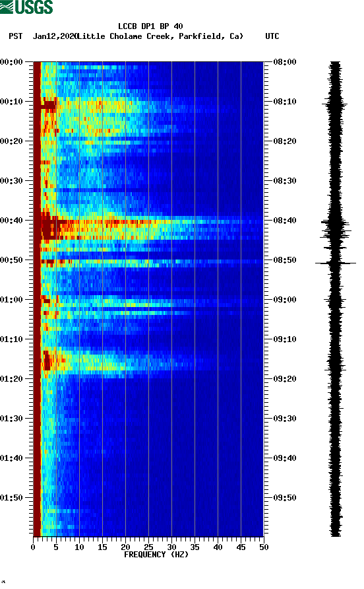Click the dark red low-frequency blob near 01:15

pos(47,361)
